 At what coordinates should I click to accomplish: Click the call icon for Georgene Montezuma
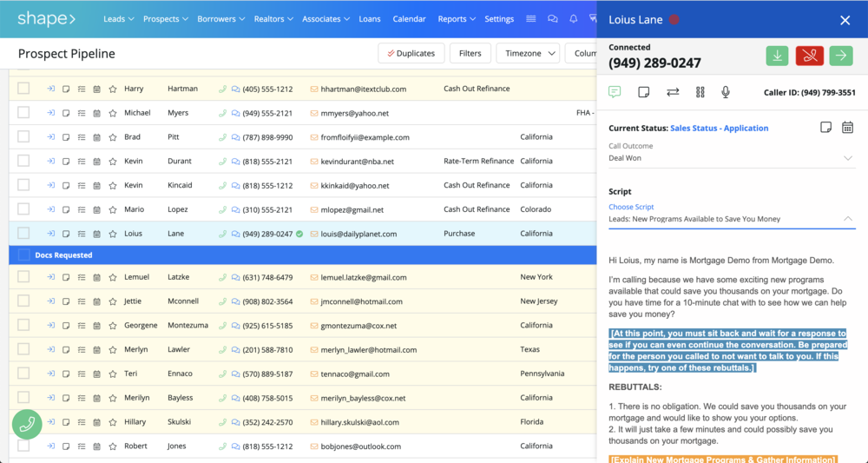[x=222, y=326]
